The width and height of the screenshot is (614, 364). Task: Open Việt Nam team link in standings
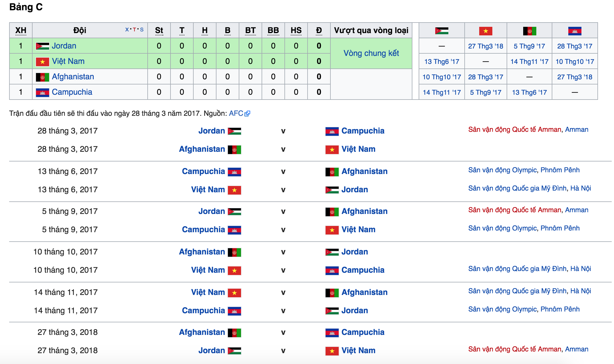pos(68,61)
